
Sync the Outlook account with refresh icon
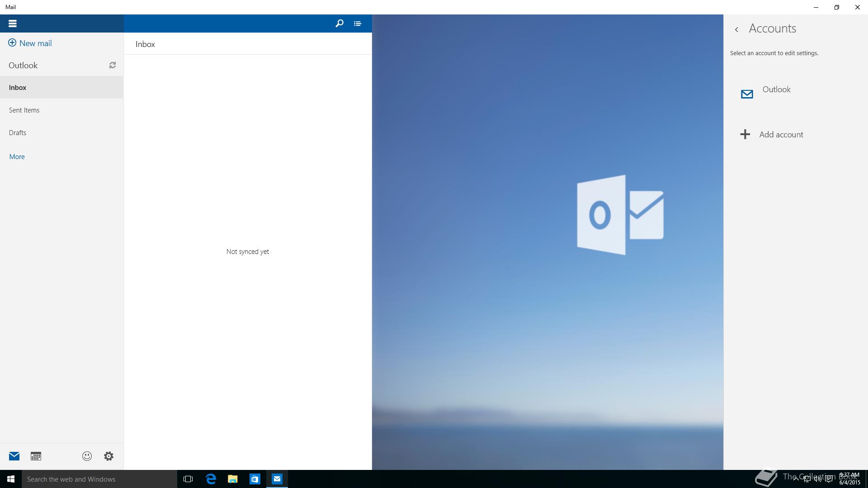click(113, 66)
